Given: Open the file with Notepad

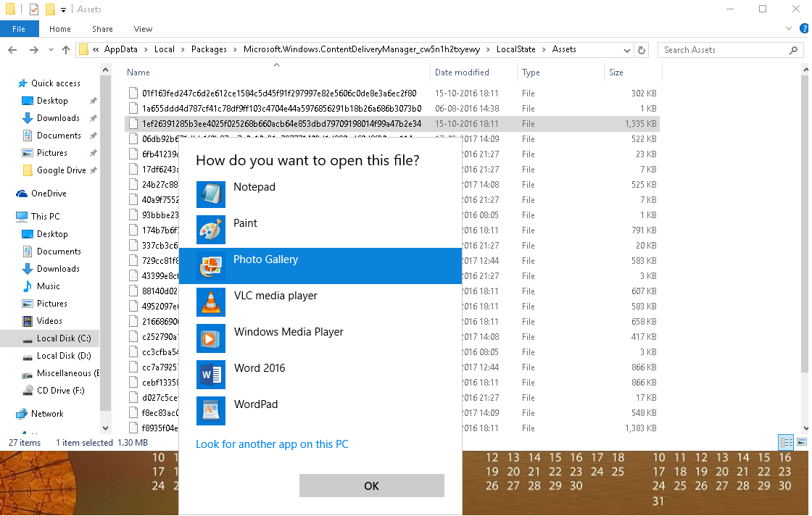Looking at the screenshot, I should pyautogui.click(x=254, y=186).
